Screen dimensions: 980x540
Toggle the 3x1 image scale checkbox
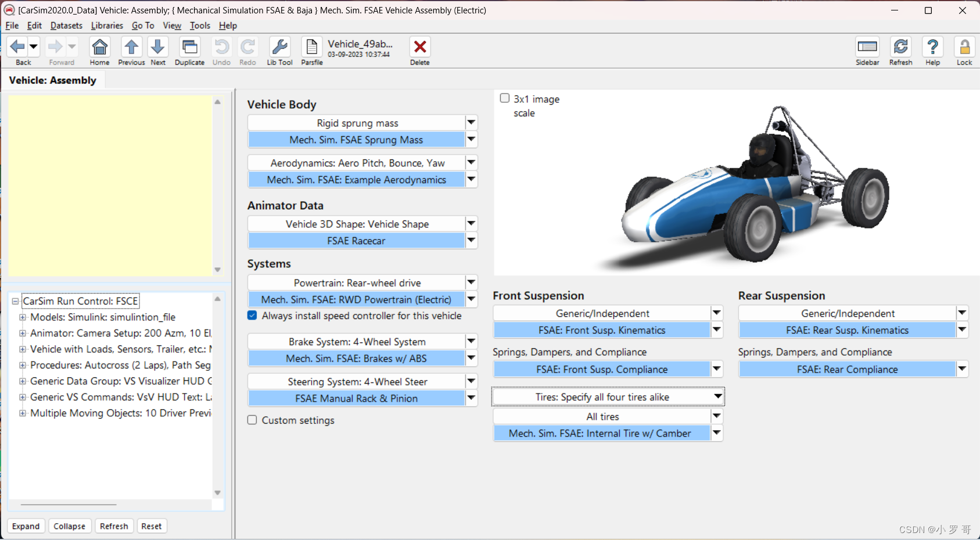[505, 98]
